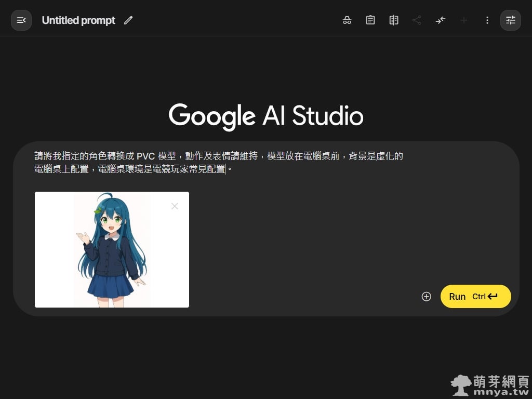532x399 pixels.
Task: Remove the attached image with X
Action: pyautogui.click(x=175, y=206)
